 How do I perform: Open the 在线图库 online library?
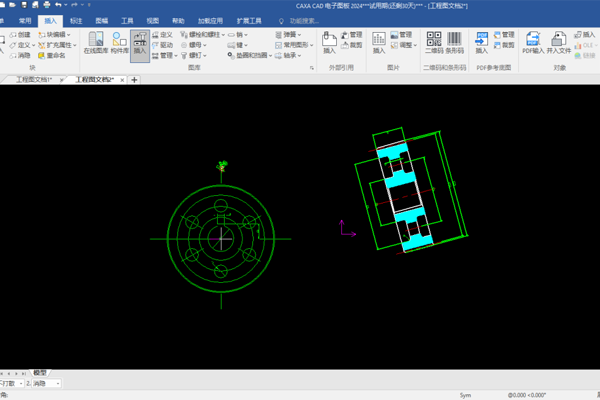96,42
